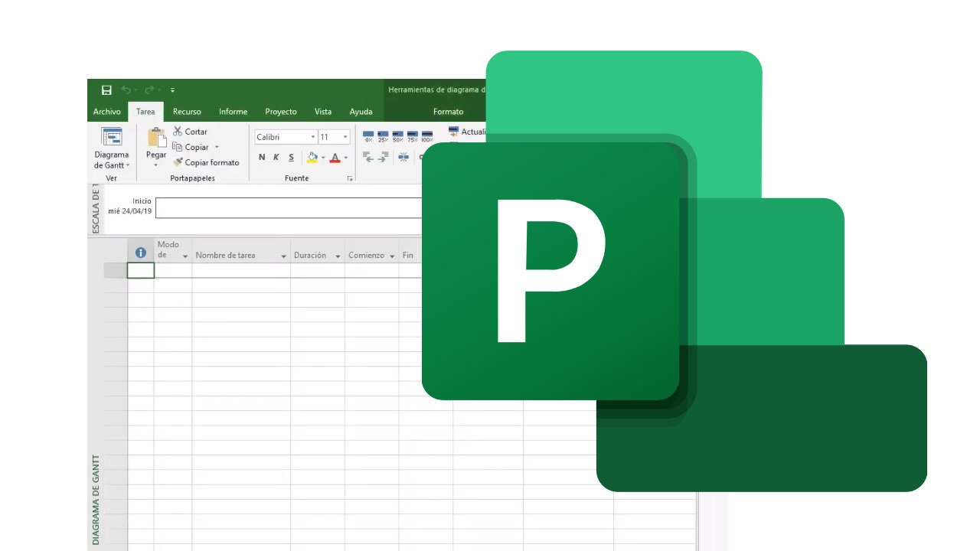Apply the red font color
This screenshot has width=980, height=551.
pyautogui.click(x=335, y=158)
